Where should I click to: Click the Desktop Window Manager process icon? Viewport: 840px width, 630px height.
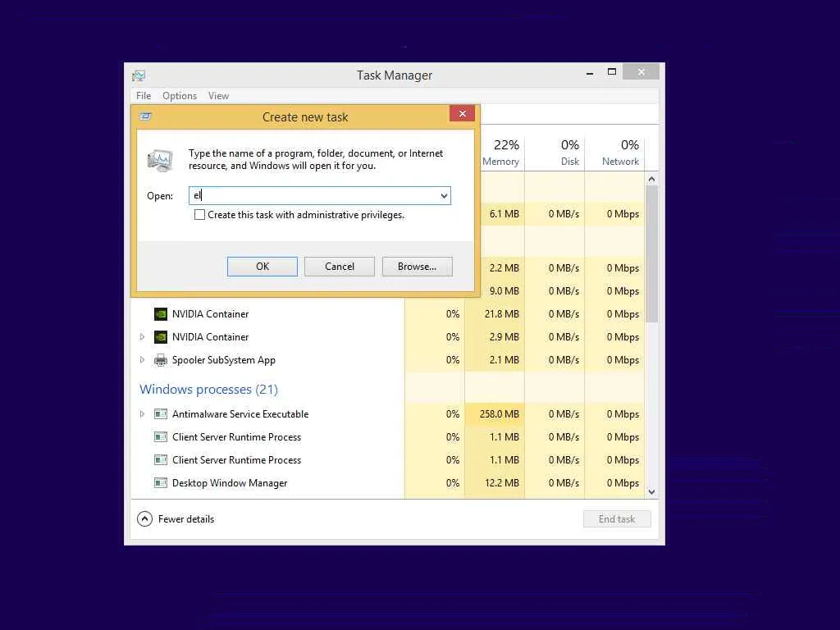161,483
